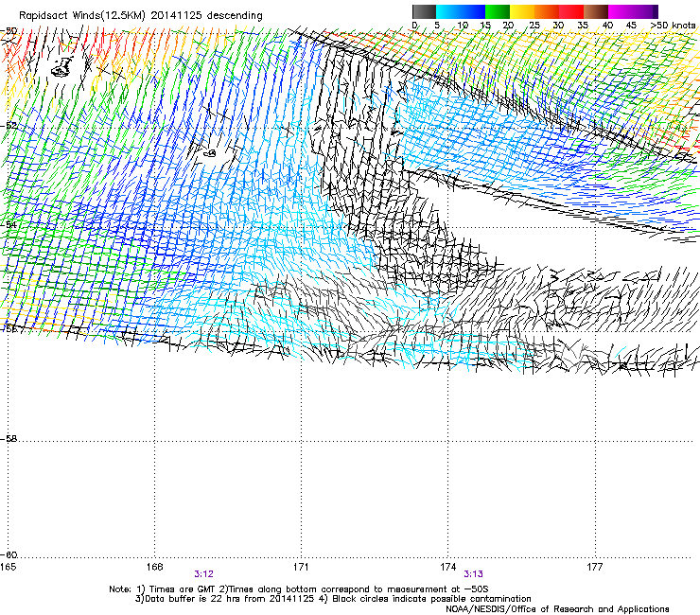Click the magenta 40-45 knots legend segment
The height and width of the screenshot is (615, 700).
point(621,11)
